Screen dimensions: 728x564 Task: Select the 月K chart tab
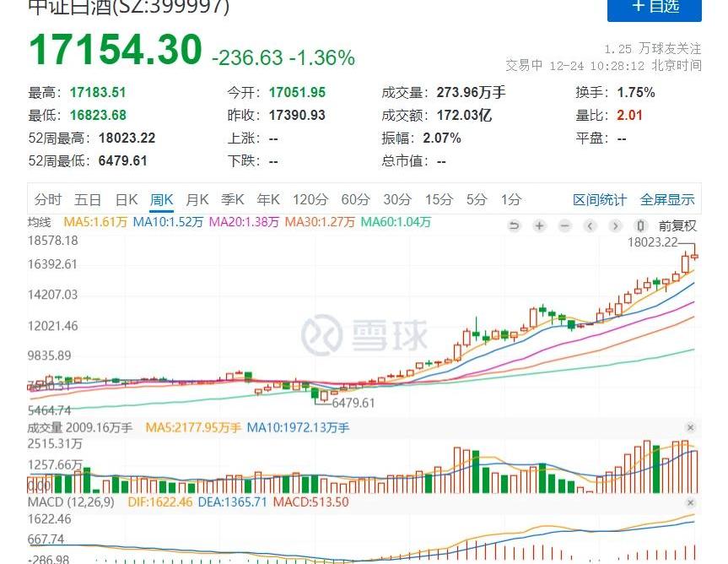[197, 200]
